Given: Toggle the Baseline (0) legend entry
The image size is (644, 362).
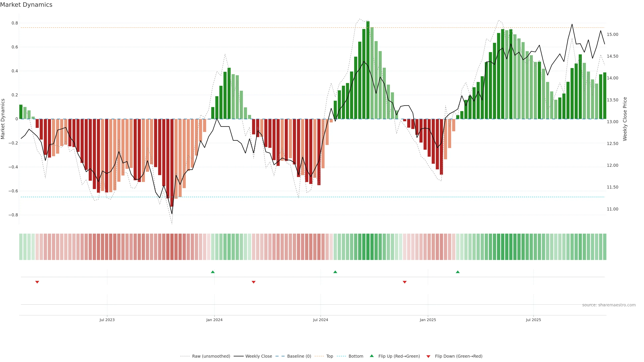Looking at the screenshot, I should [299, 356].
